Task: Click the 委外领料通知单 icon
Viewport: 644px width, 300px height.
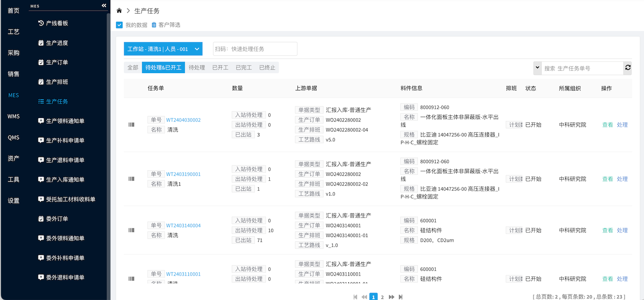Action: pos(41,238)
